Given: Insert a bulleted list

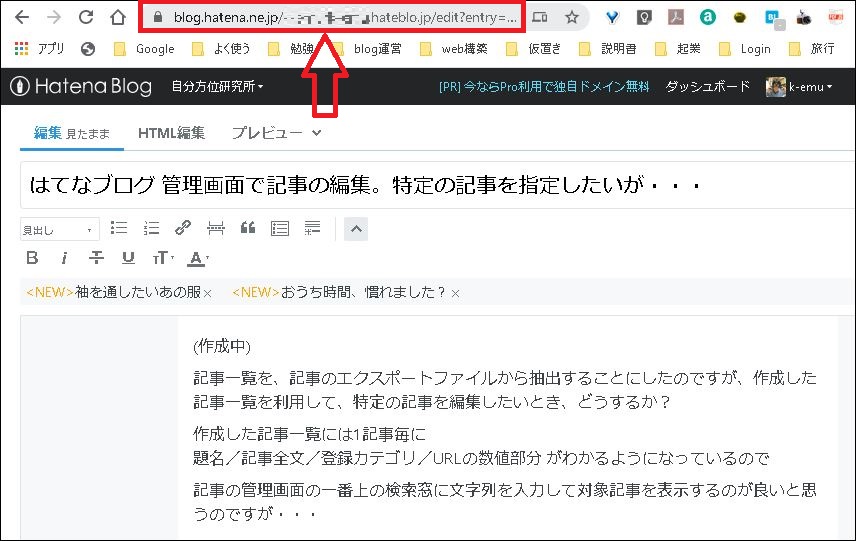Looking at the screenshot, I should tap(118, 228).
